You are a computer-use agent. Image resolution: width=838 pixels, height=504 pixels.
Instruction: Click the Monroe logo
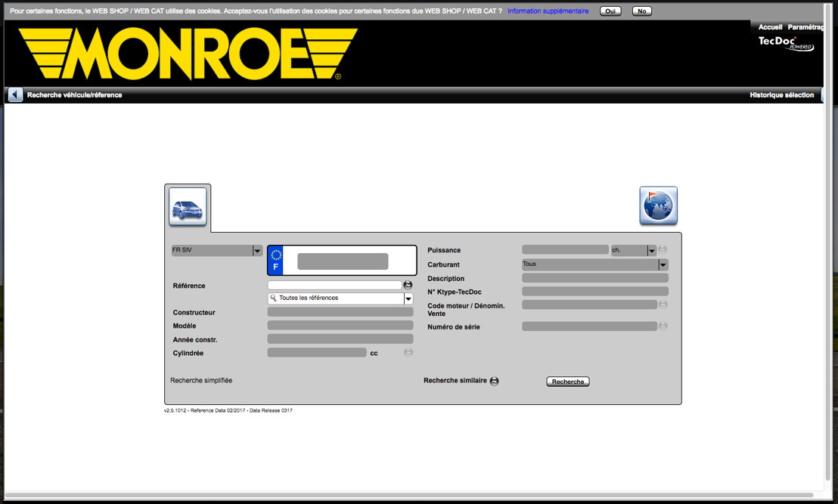pyautogui.click(x=188, y=54)
